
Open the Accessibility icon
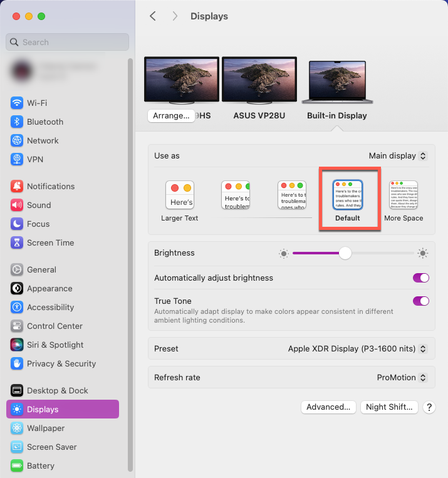point(17,307)
